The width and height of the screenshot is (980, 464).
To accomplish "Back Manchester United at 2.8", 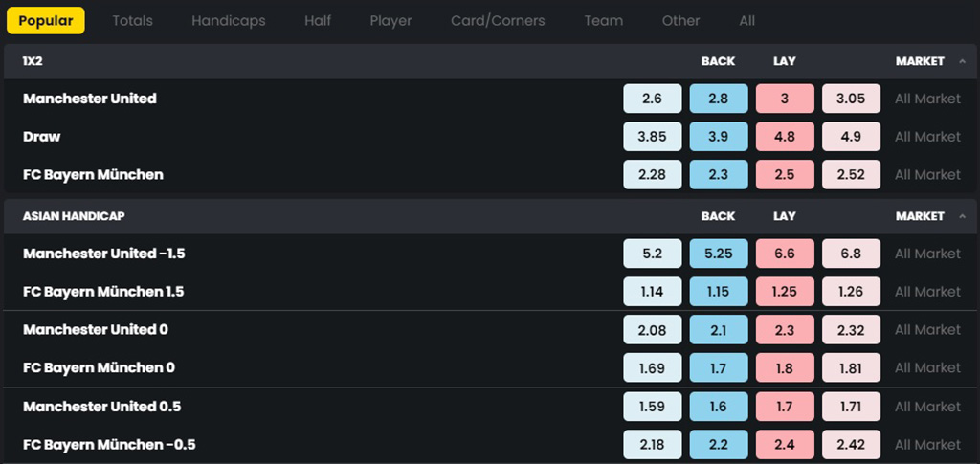I will (719, 99).
